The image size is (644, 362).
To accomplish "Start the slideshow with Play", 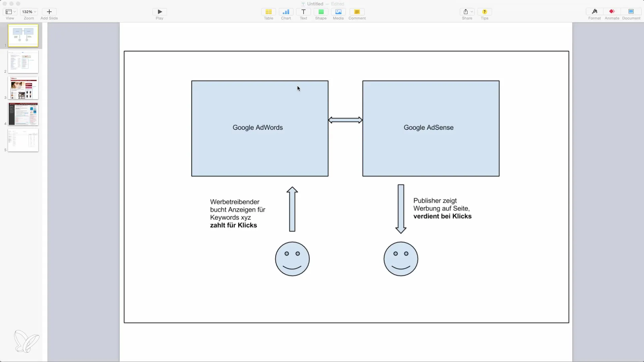I will click(x=160, y=12).
